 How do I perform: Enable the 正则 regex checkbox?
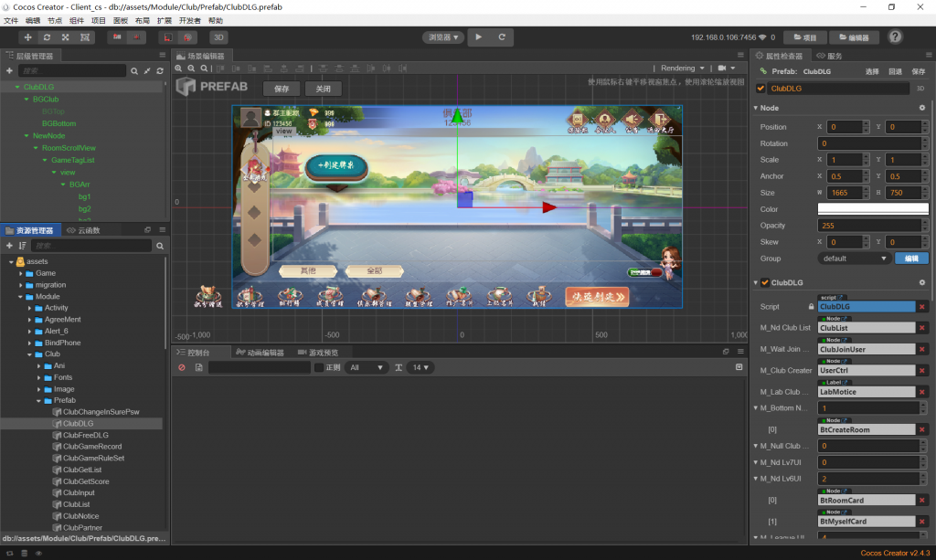[318, 367]
